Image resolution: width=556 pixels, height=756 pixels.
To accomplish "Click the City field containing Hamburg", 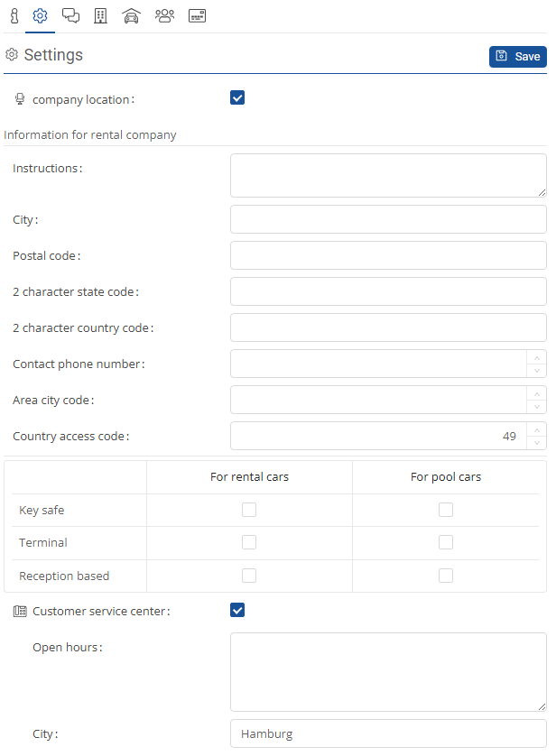I will [x=388, y=734].
